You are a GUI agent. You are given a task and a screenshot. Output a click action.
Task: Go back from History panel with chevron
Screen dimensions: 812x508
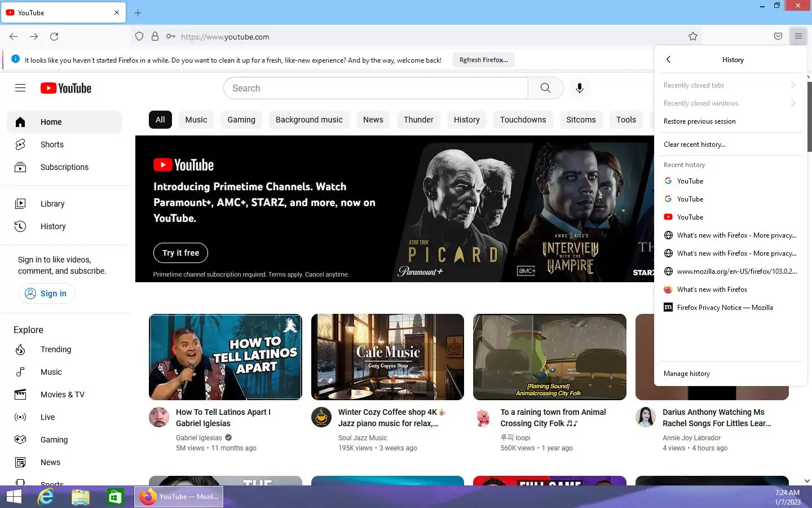tap(668, 60)
